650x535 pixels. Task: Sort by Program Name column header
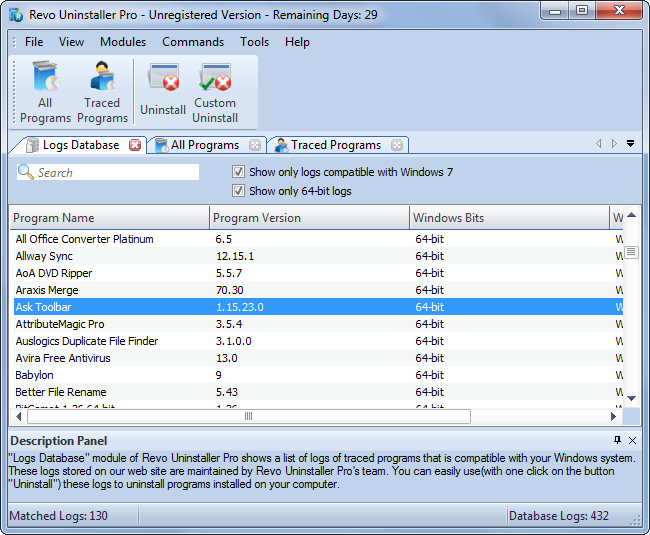110,218
